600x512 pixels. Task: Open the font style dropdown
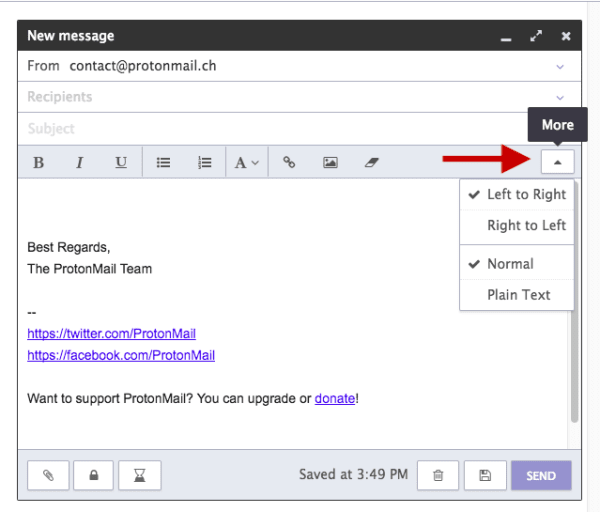tap(247, 163)
